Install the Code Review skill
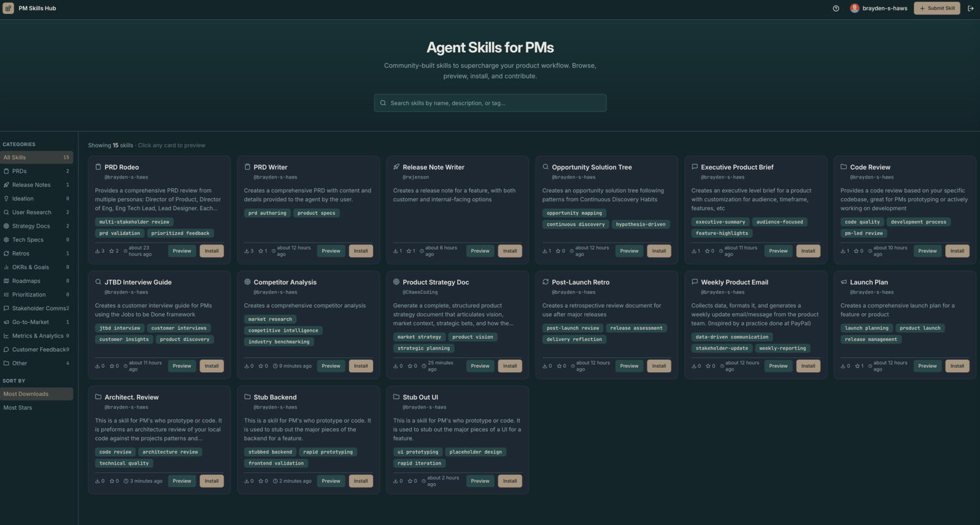This screenshot has width=980, height=525. [x=957, y=251]
